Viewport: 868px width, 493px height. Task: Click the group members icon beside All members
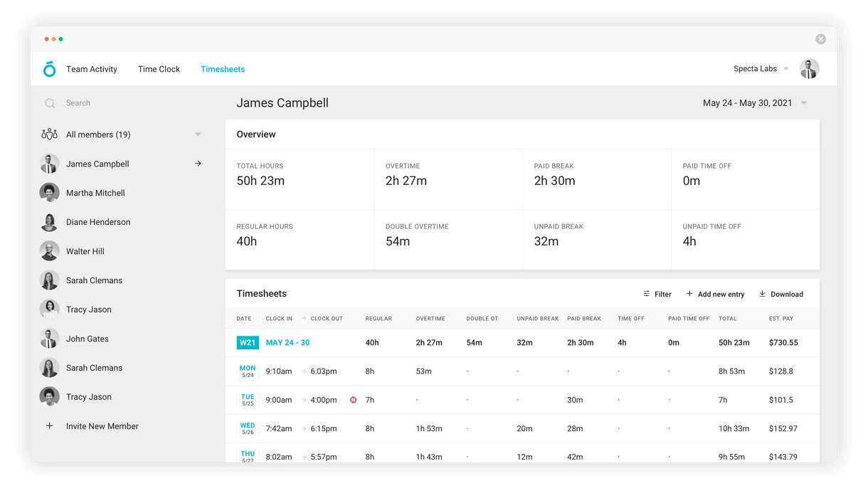[48, 134]
